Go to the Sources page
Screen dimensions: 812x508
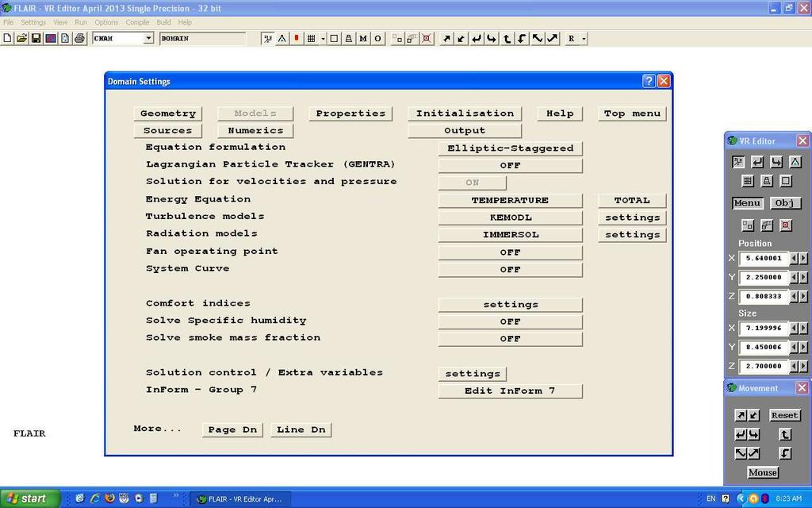click(168, 131)
